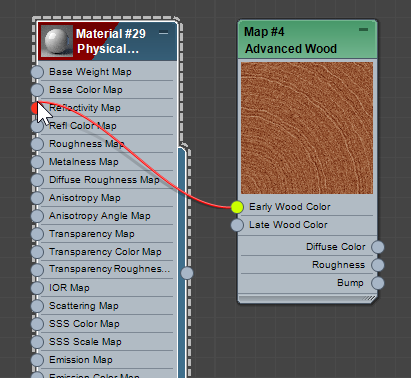Click the Roughness Map input socket
411x378 pixels.
37,144
